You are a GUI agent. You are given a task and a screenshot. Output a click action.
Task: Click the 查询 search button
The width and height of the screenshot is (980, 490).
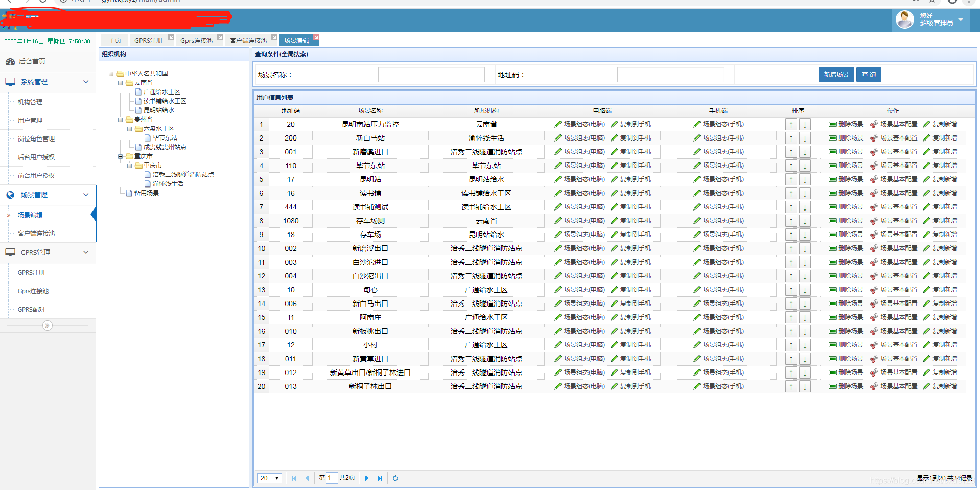(x=869, y=75)
